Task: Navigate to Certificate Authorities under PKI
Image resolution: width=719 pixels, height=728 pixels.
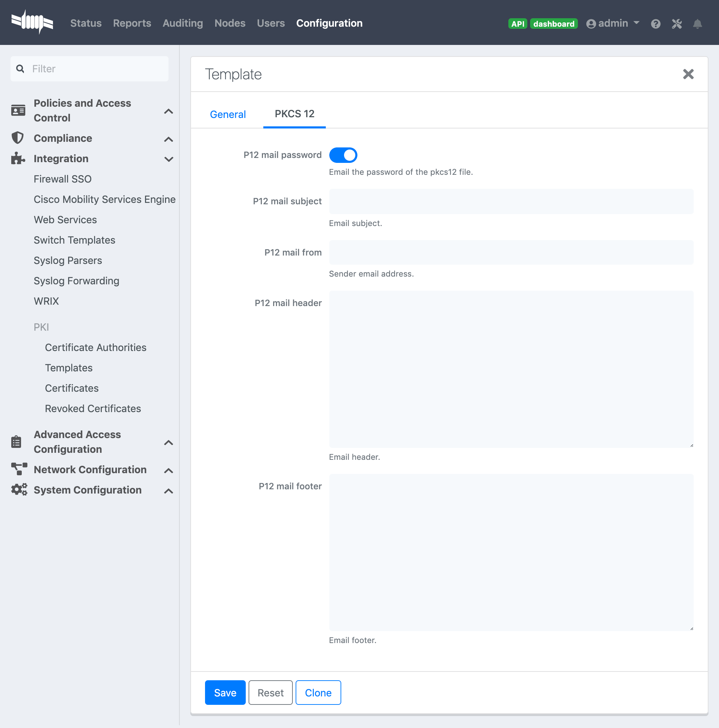Action: tap(95, 347)
